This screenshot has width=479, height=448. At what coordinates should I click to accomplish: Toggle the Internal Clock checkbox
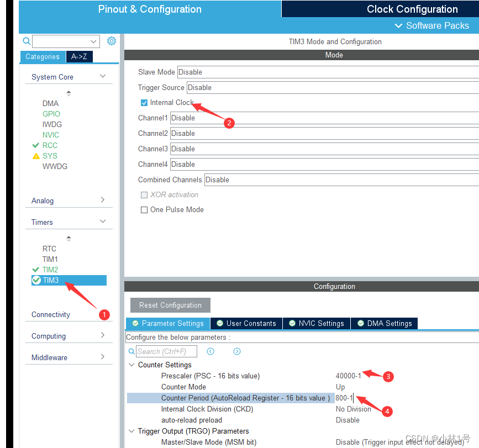tap(144, 103)
